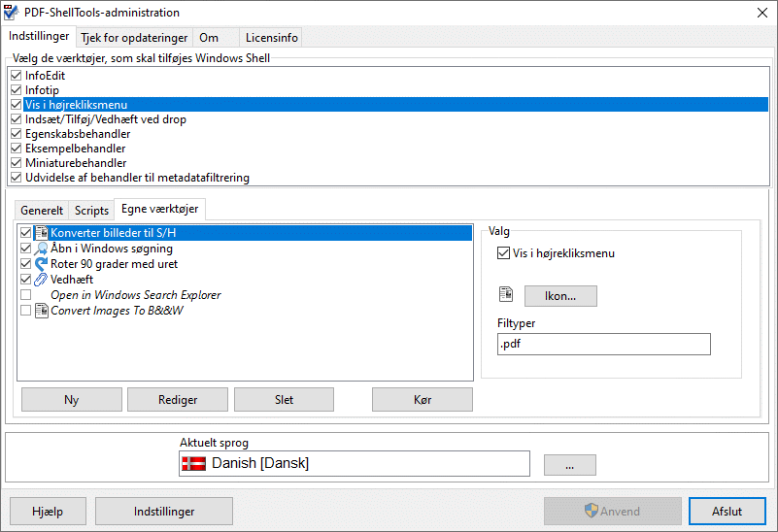Image resolution: width=778 pixels, height=532 pixels.
Task: Switch to the Indstillinger tab
Action: pos(39,36)
